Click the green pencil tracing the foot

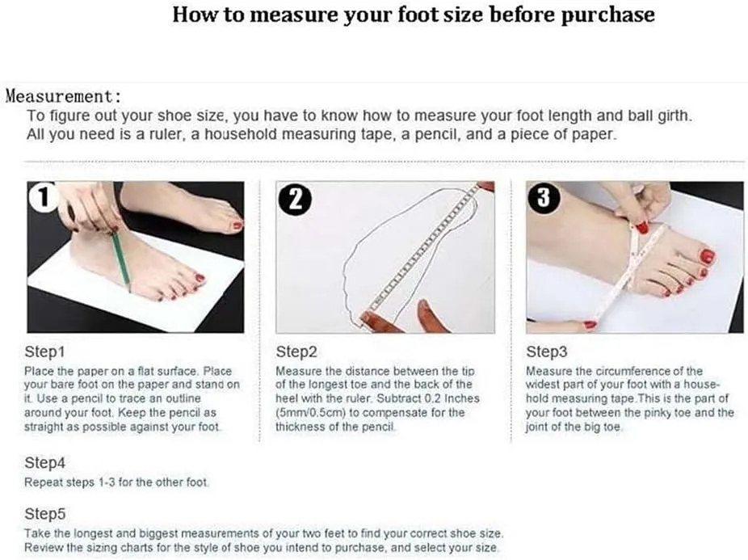pos(121,259)
